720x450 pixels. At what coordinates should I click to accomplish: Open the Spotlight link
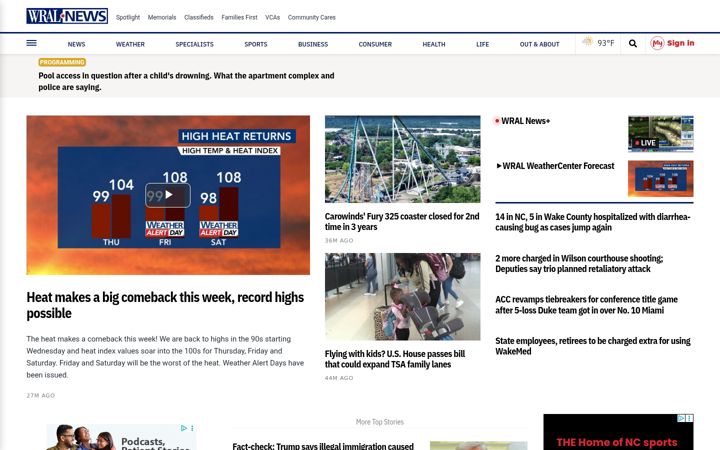tap(128, 17)
